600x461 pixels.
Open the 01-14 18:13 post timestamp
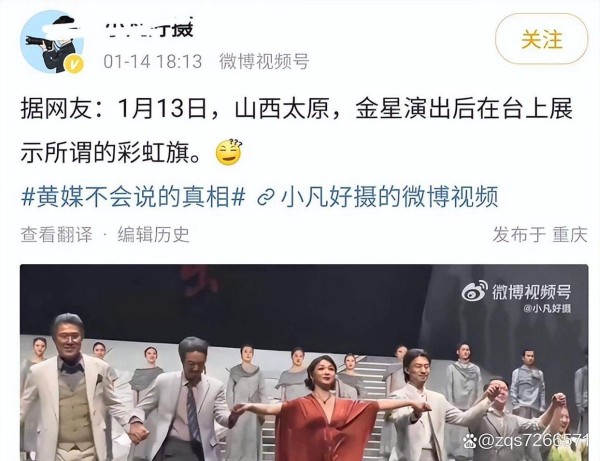pyautogui.click(x=153, y=62)
